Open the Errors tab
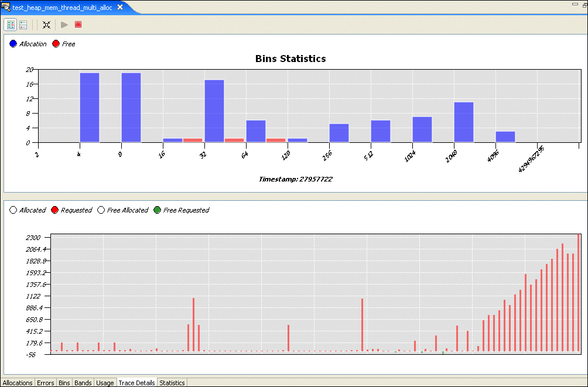 coord(46,383)
